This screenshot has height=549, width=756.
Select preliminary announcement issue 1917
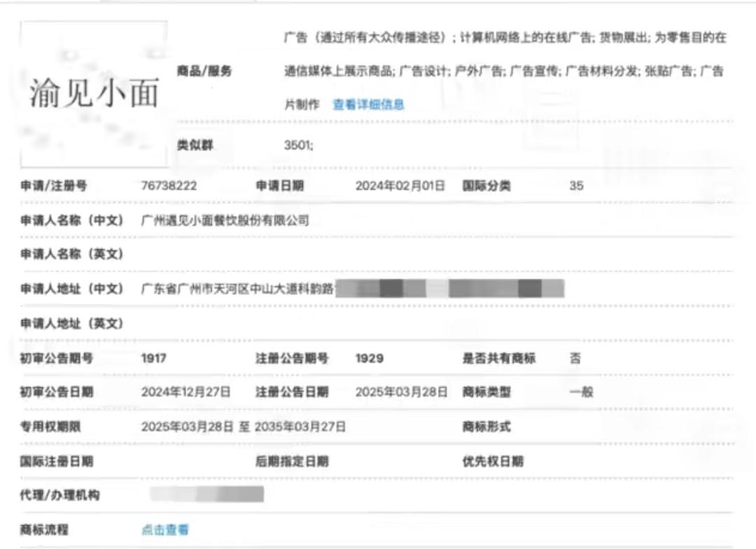point(154,358)
